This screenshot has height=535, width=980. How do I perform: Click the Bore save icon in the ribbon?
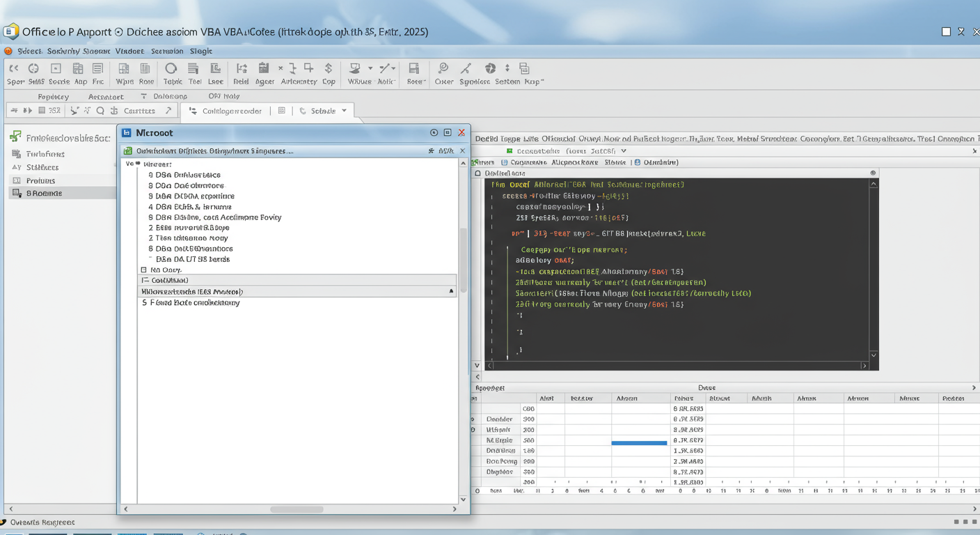[x=414, y=69]
